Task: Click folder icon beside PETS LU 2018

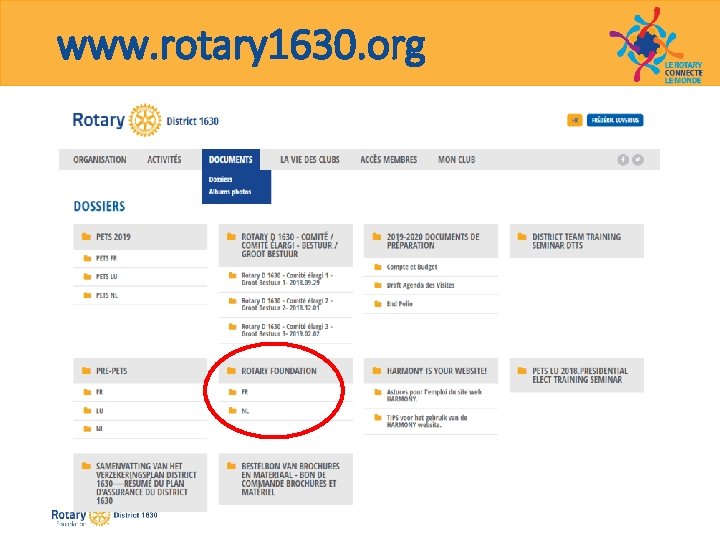Action: [522, 371]
